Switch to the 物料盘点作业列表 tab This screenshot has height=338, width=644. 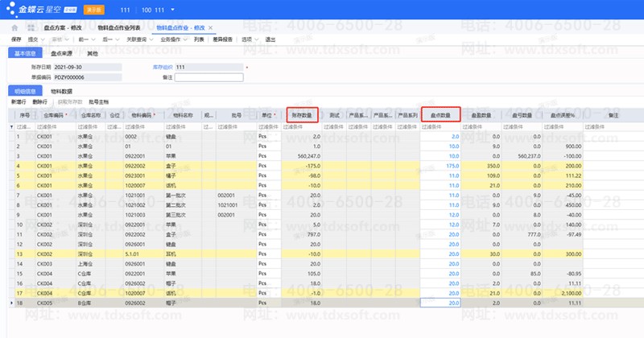pyautogui.click(x=118, y=27)
